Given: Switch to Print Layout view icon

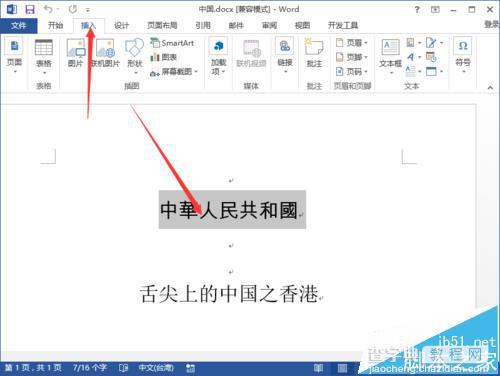Looking at the screenshot, I should [x=342, y=368].
